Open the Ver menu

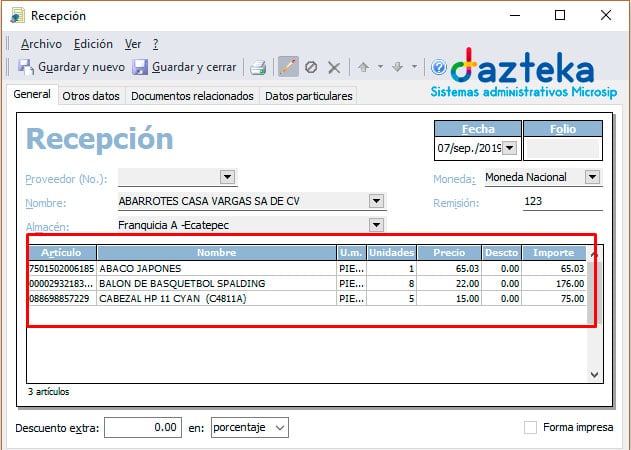coord(133,44)
